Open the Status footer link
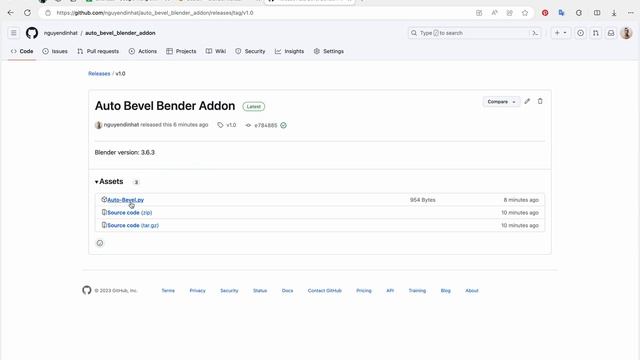640x360 pixels. pos(260,291)
